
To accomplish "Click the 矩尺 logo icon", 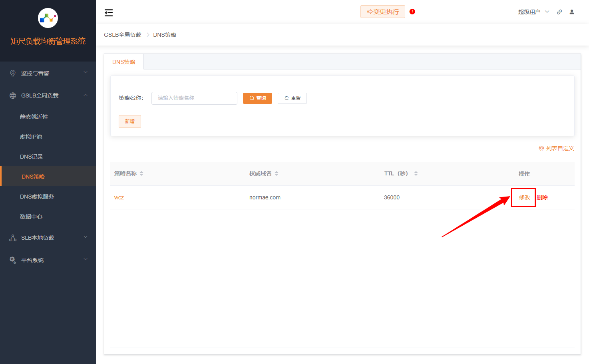I will coord(48,18).
